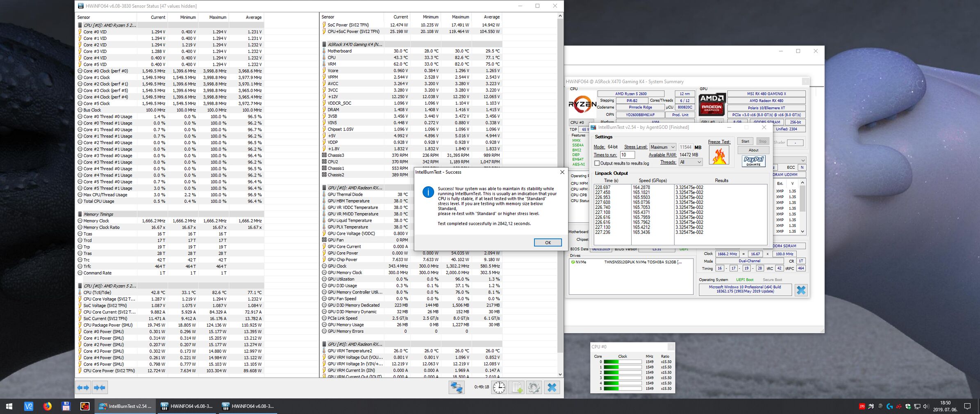
Task: Click the Times to run input field
Action: tap(627, 155)
